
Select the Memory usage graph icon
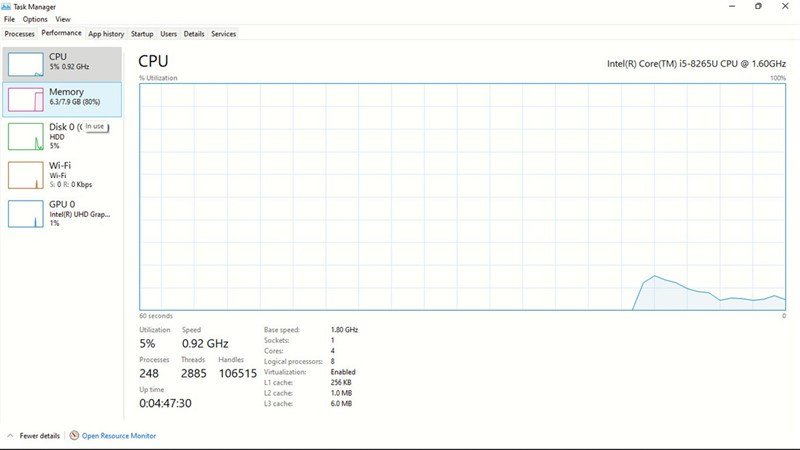tap(25, 99)
